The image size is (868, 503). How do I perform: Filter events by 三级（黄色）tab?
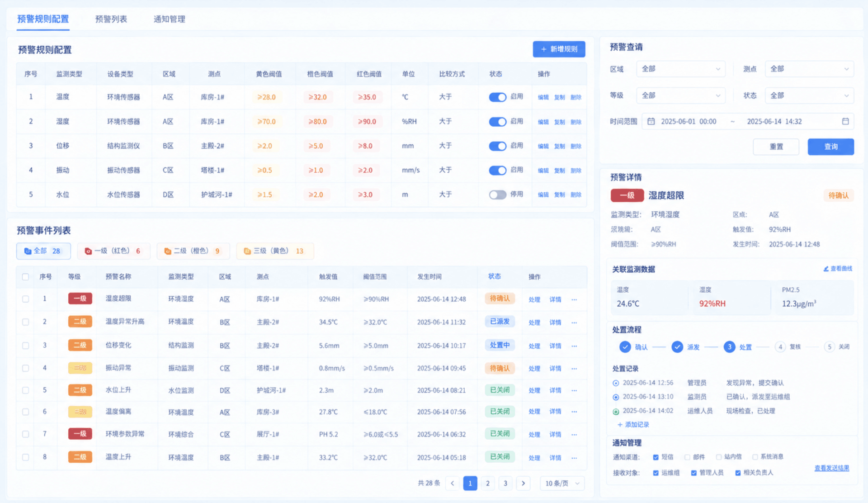[x=275, y=251]
